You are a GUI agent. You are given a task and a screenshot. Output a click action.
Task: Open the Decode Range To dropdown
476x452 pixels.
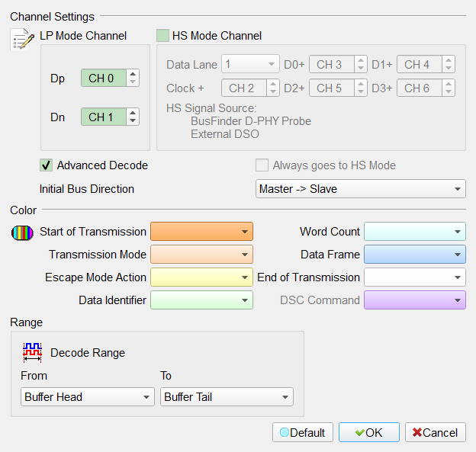click(227, 396)
